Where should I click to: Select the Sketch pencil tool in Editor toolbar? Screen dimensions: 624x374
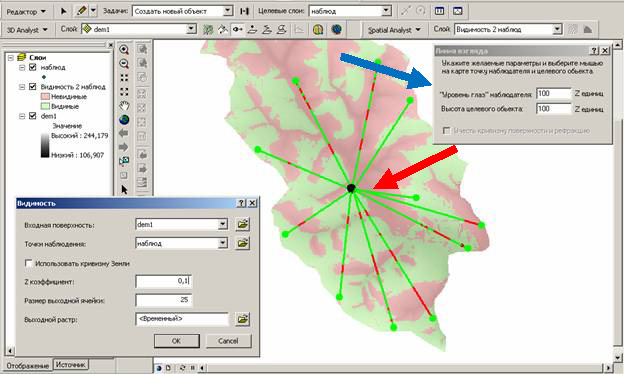(82, 11)
